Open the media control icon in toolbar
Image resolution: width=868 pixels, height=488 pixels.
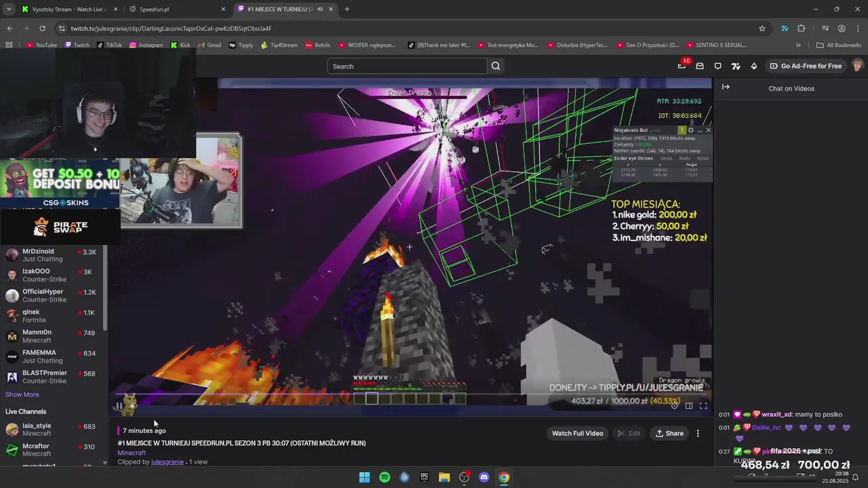pyautogui.click(x=825, y=28)
